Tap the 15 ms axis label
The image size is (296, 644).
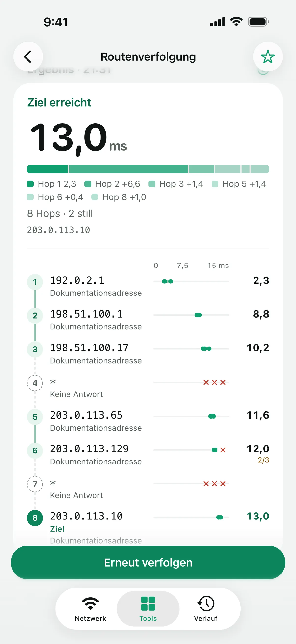218,266
